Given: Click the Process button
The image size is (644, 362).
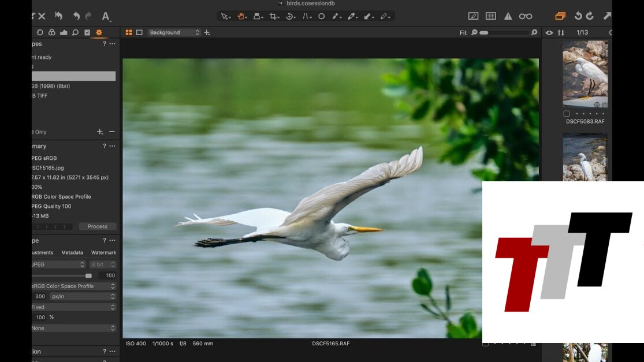Looking at the screenshot, I should click(x=98, y=226).
